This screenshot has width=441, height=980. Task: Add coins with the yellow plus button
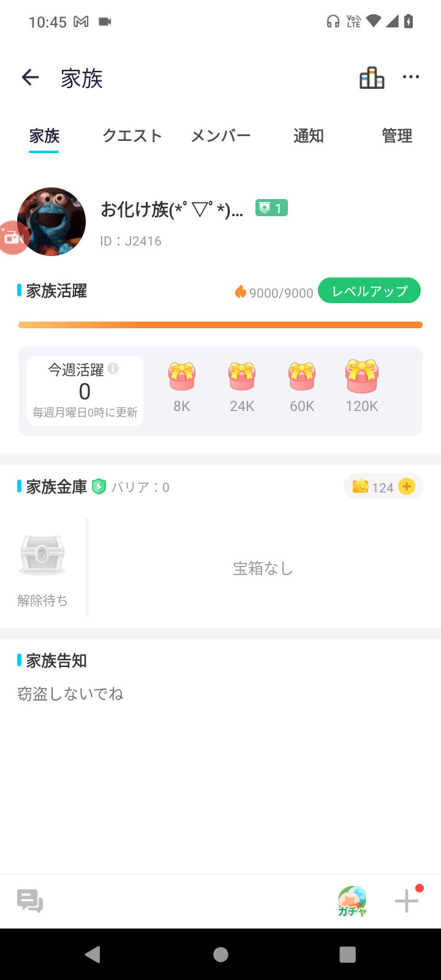click(x=407, y=486)
